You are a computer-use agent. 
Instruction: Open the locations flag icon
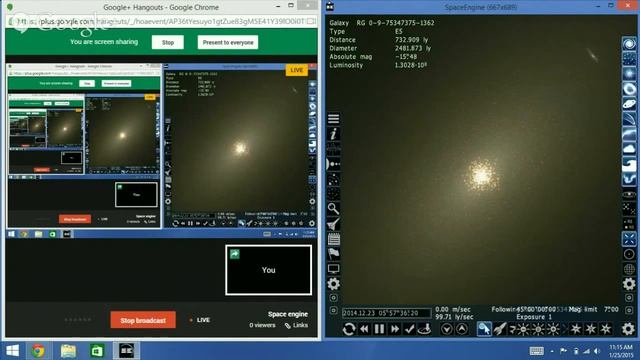(333, 254)
